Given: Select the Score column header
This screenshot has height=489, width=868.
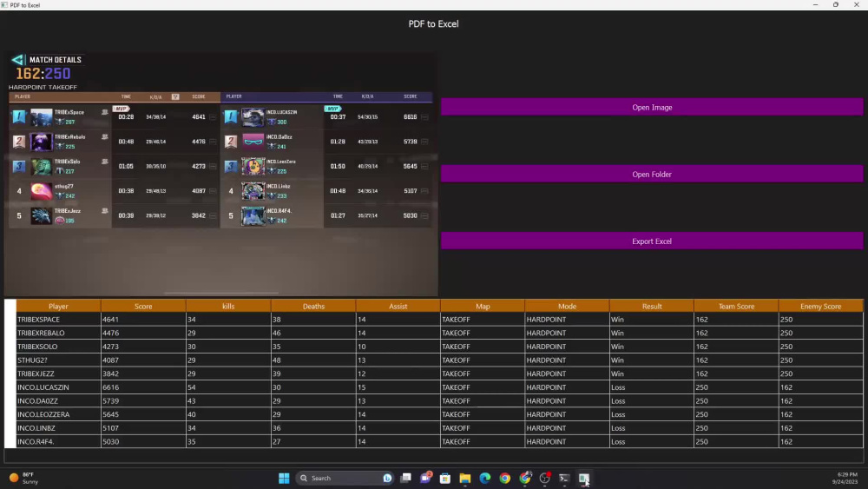Looking at the screenshot, I should [143, 306].
